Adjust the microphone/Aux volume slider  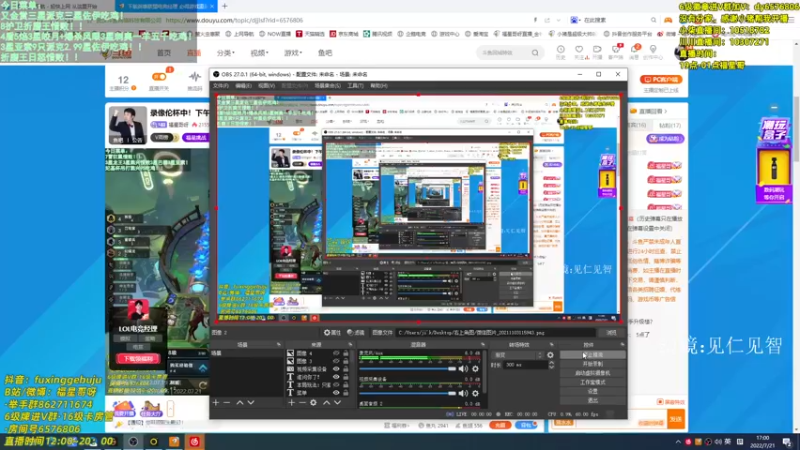tap(407, 369)
